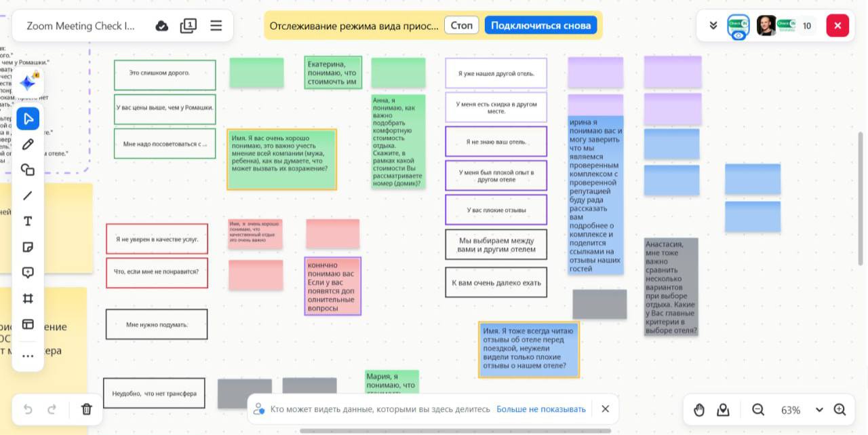Select the Frame tool
Screen dimensions: 868x435
click(28, 299)
